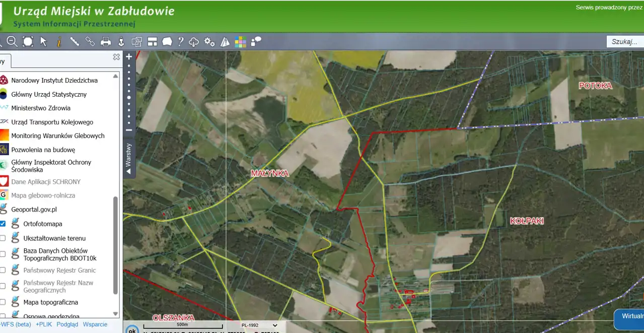Uncheck the Ortofotomapa layer checkbox
Image resolution: width=644 pixels, height=333 pixels.
(3, 224)
